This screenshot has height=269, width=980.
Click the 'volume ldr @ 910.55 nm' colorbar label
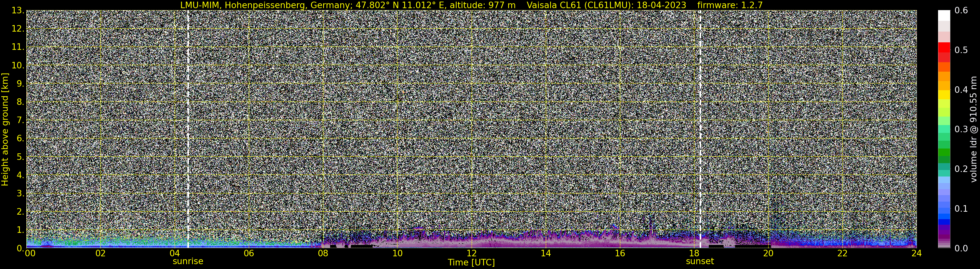(x=973, y=129)
